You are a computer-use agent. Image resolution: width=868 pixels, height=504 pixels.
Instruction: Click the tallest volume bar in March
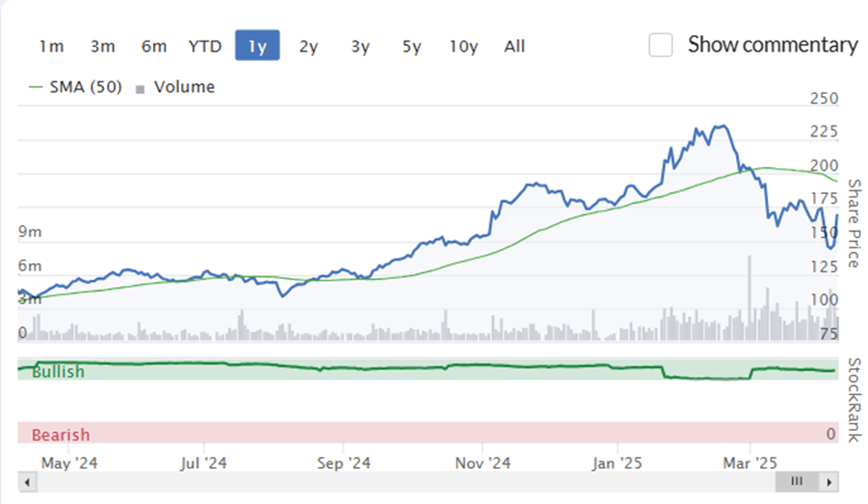(x=750, y=297)
